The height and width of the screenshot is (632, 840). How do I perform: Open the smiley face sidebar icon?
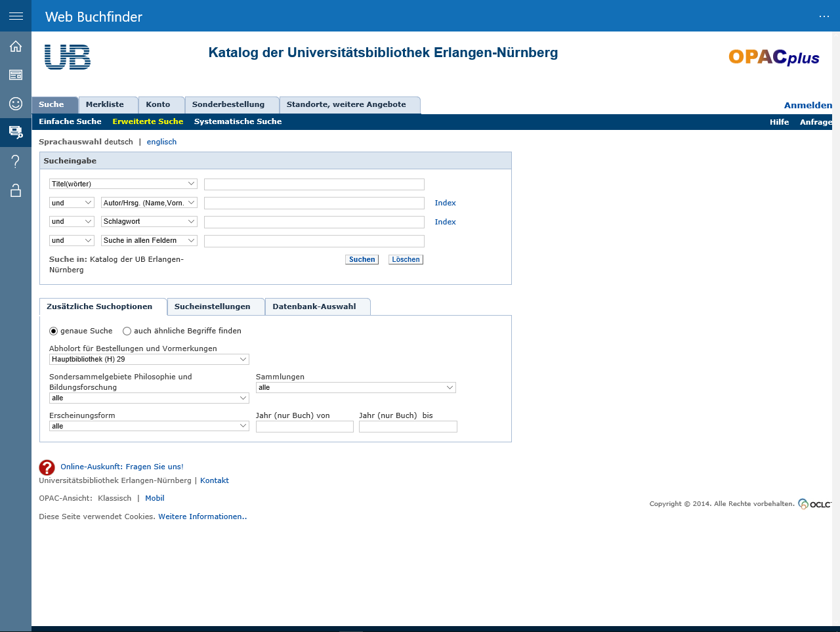click(x=16, y=104)
